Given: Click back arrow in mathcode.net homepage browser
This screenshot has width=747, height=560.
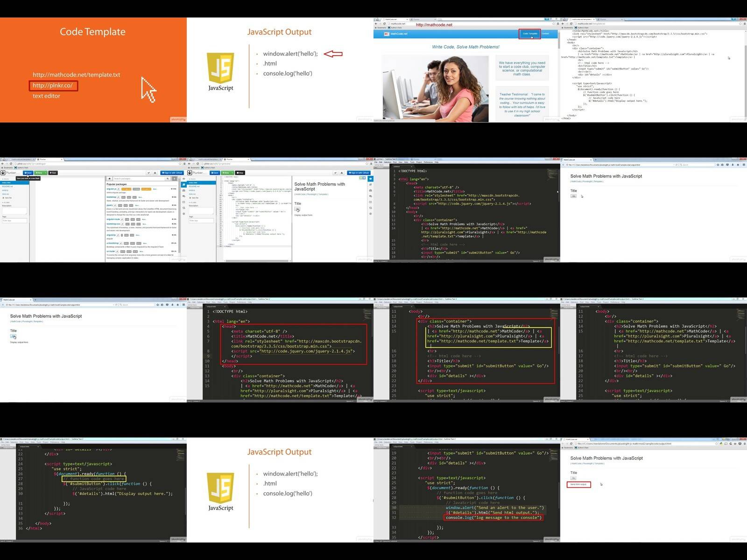Looking at the screenshot, I should (376, 24).
